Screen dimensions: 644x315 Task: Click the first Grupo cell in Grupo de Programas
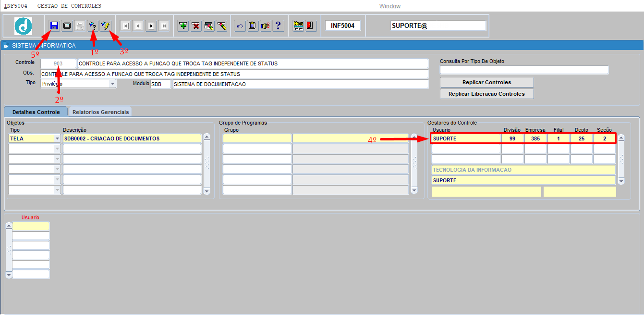point(257,139)
